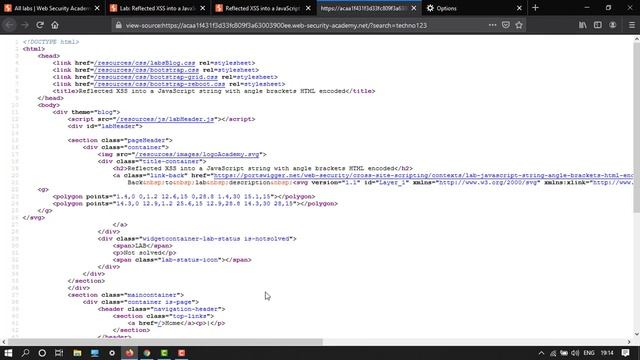Switch to 'Reflected XSS into a JavaScript' tab
Viewport: 640px width, 360px height.
[264, 8]
